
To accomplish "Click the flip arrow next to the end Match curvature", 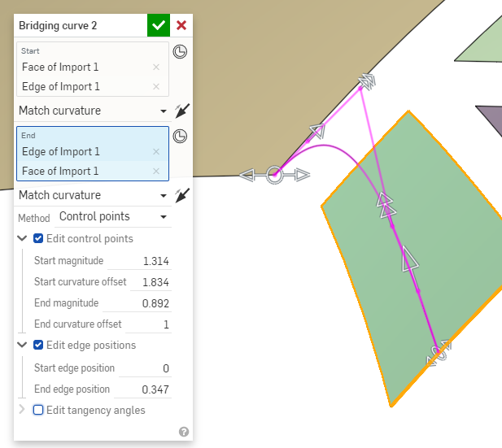I will tap(182, 194).
